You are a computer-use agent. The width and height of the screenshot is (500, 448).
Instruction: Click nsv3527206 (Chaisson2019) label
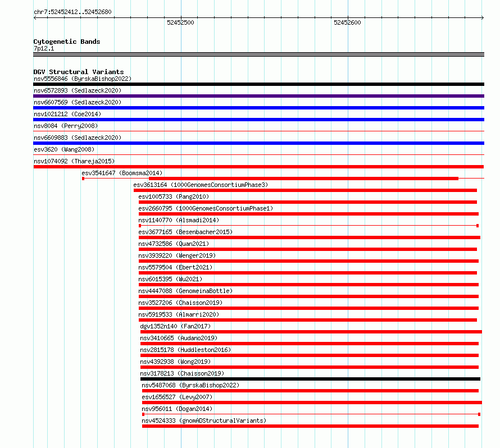(x=180, y=303)
